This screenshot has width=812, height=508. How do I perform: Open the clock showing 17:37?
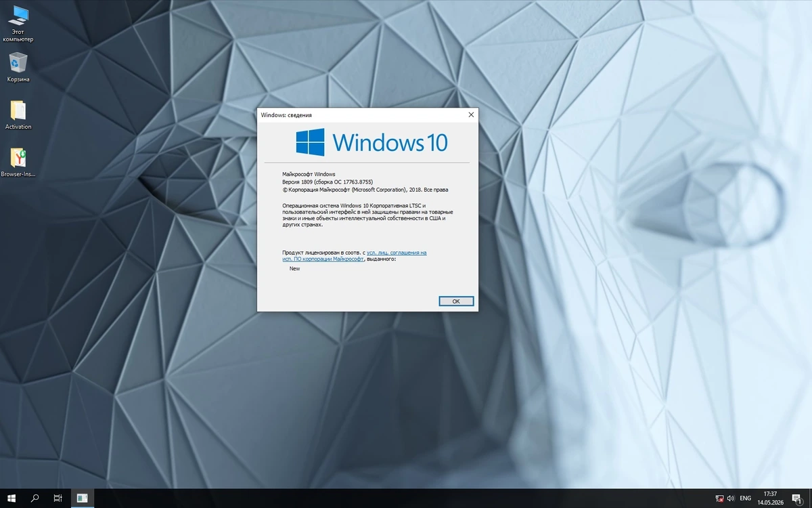(770, 498)
